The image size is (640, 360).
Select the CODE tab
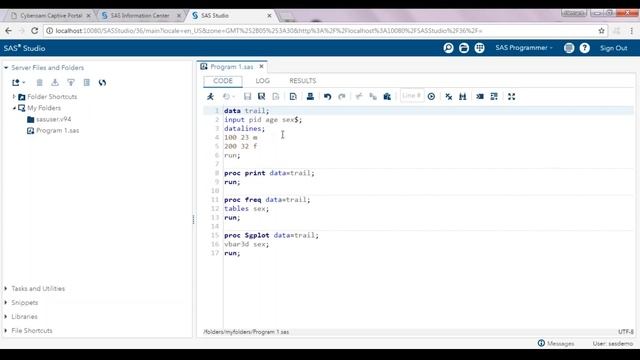223,81
